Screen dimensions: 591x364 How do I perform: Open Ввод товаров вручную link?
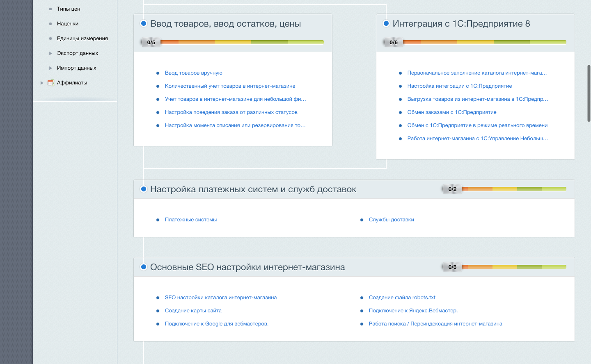[194, 73]
